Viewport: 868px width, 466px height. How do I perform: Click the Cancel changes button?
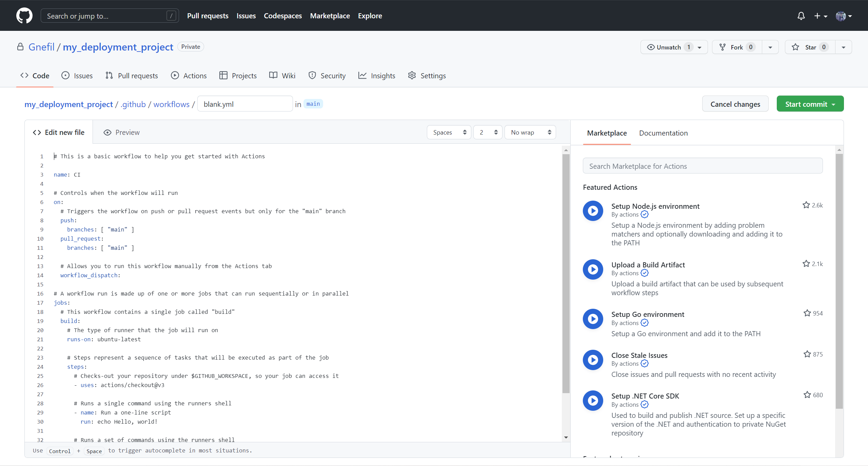(735, 104)
